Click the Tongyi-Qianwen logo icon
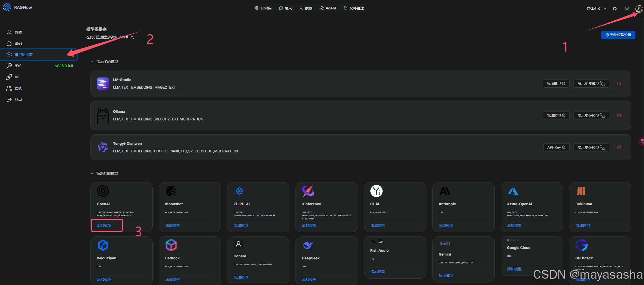This screenshot has height=285, width=644. tap(103, 147)
